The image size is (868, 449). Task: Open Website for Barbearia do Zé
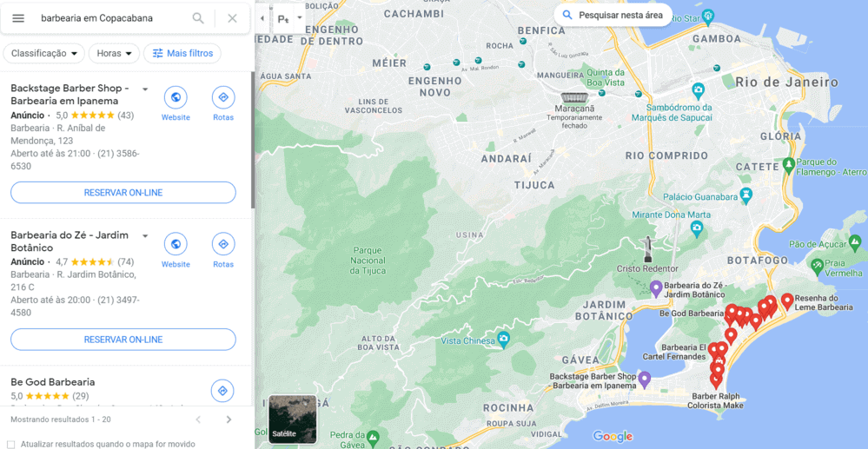[x=176, y=250]
